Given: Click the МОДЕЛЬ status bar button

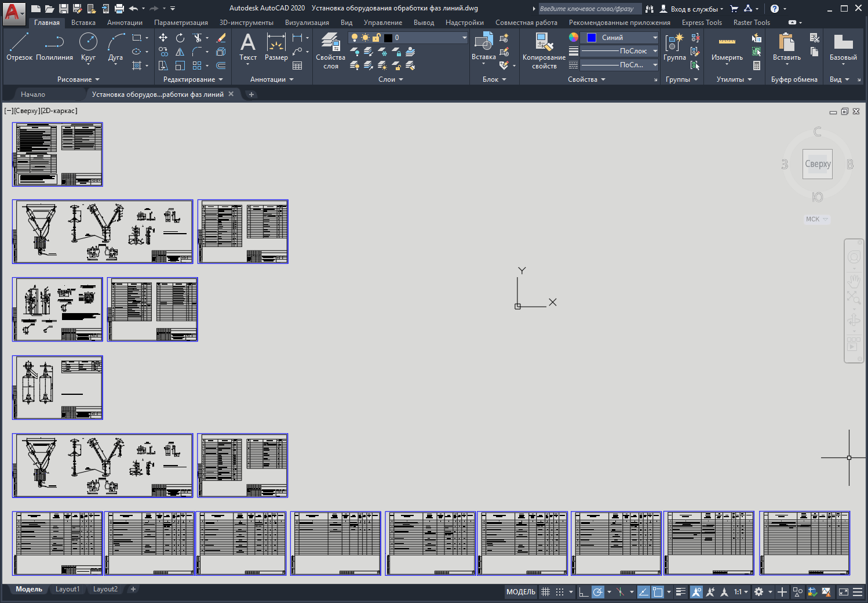Looking at the screenshot, I should coord(520,592).
